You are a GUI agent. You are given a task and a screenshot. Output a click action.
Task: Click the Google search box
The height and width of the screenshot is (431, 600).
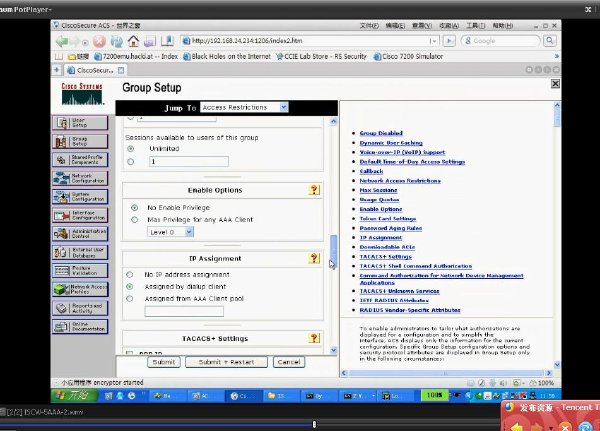501,41
